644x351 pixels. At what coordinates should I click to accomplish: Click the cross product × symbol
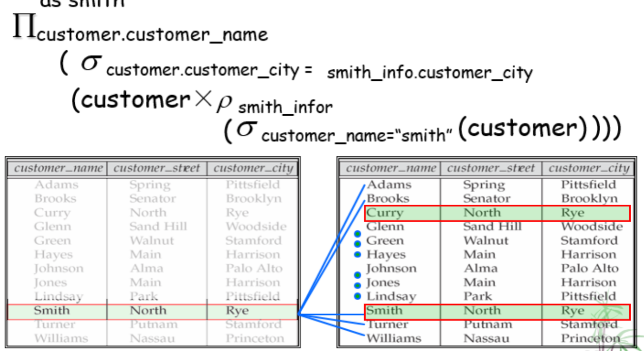click(x=203, y=99)
